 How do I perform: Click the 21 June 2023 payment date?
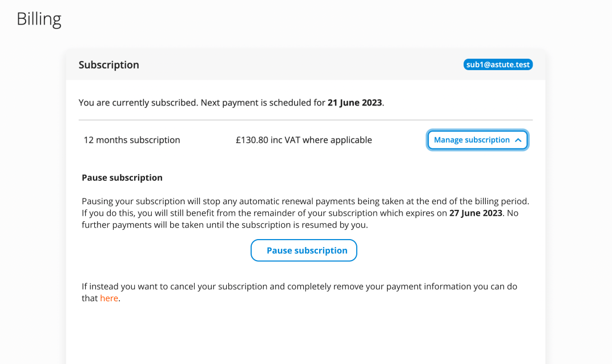coord(355,103)
